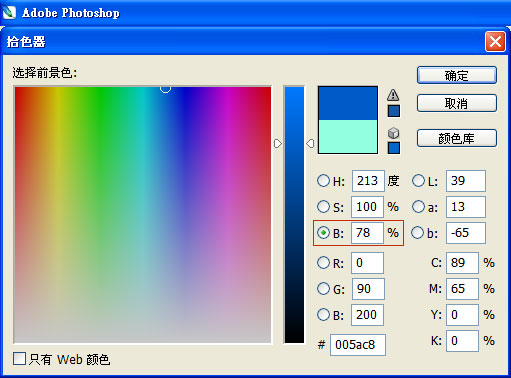The width and height of the screenshot is (511, 378).
Task: Select the R red radio button
Action: [323, 263]
